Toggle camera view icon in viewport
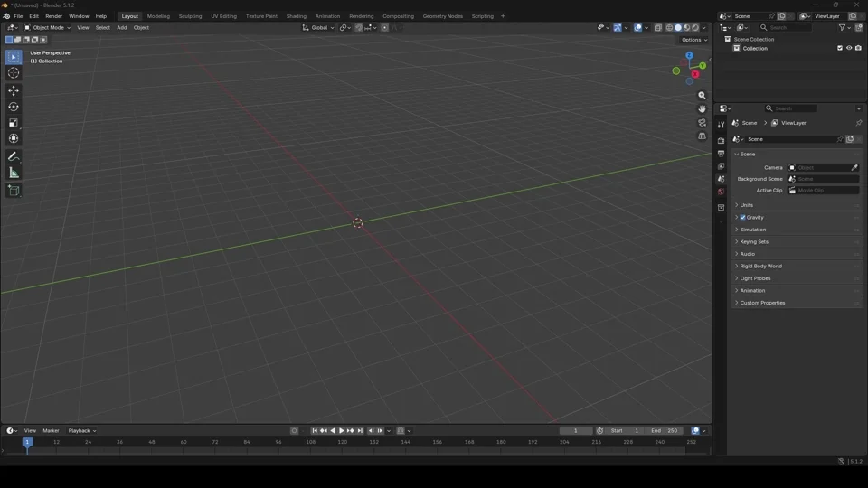 tap(702, 122)
